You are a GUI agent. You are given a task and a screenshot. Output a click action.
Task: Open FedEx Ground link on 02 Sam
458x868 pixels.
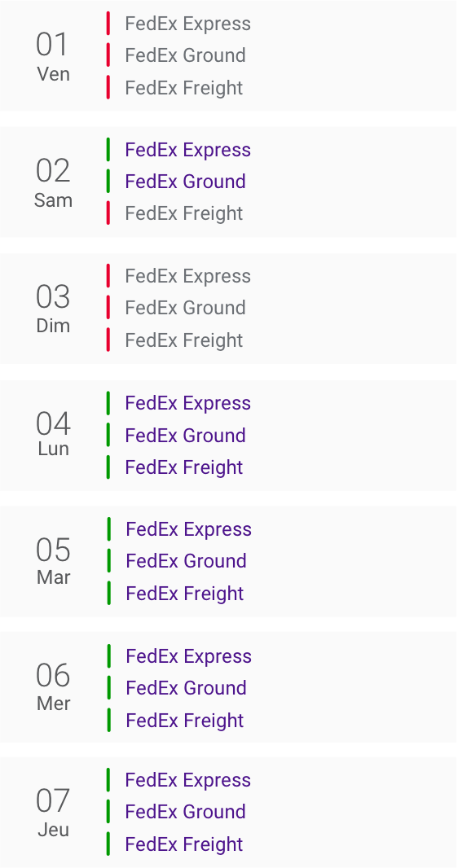point(185,182)
